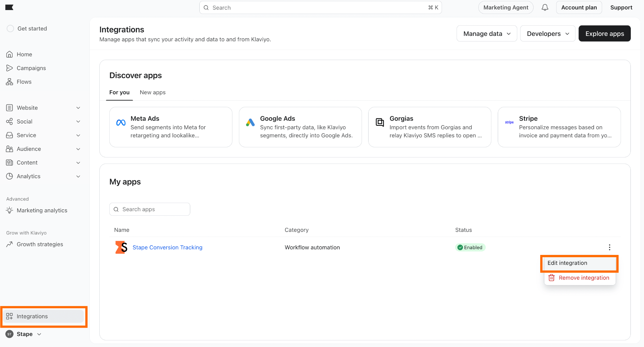Open Marketing Agent

(x=506, y=8)
